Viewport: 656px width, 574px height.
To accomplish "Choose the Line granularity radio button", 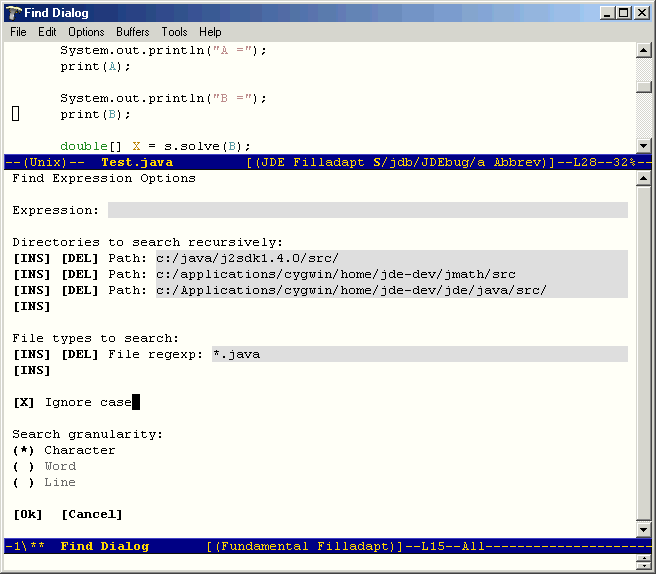I will (24, 482).
